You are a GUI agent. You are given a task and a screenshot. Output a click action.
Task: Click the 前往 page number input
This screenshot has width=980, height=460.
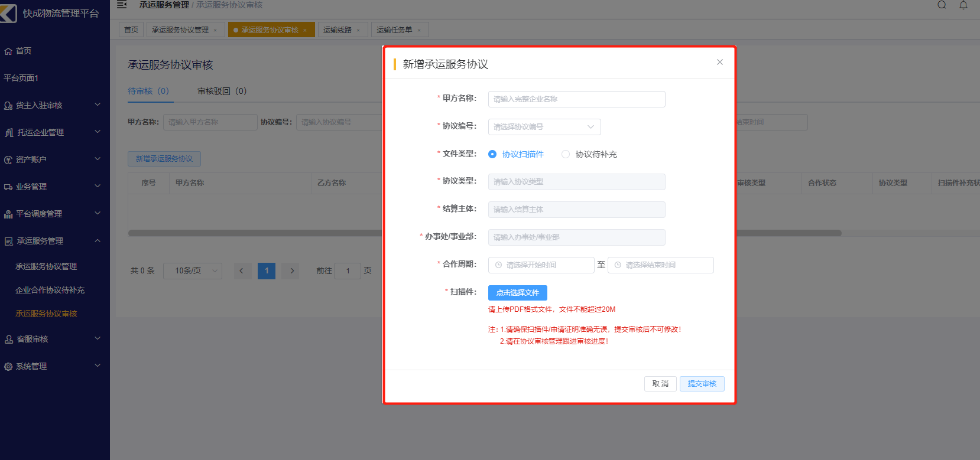pos(348,271)
